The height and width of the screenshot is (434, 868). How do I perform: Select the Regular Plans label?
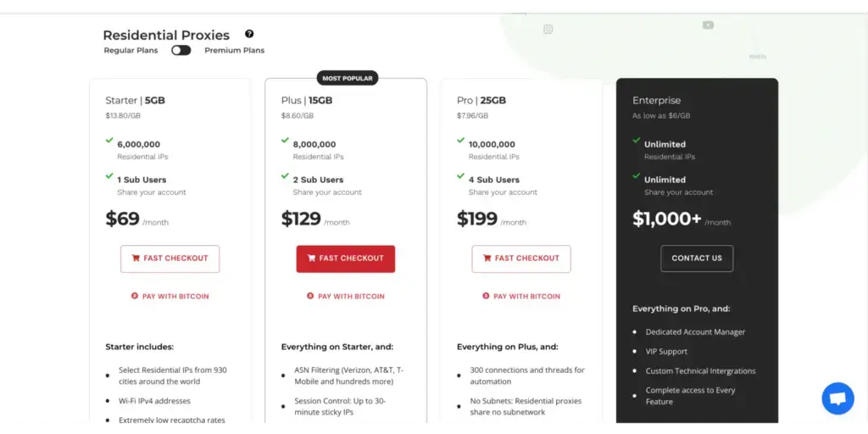(131, 50)
